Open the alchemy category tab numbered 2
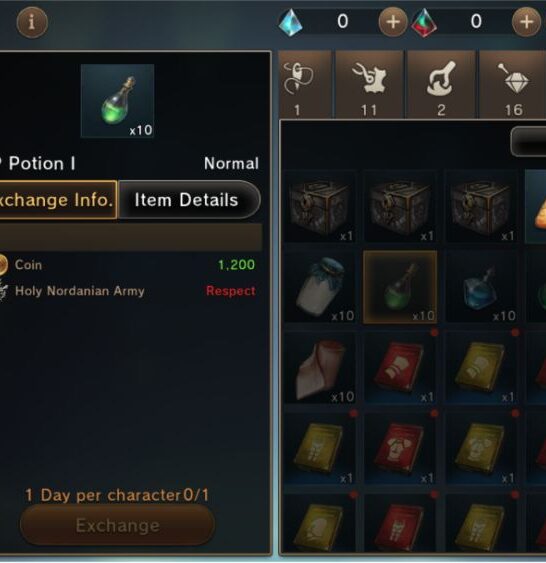Screen dimensions: 546x563 tap(442, 85)
